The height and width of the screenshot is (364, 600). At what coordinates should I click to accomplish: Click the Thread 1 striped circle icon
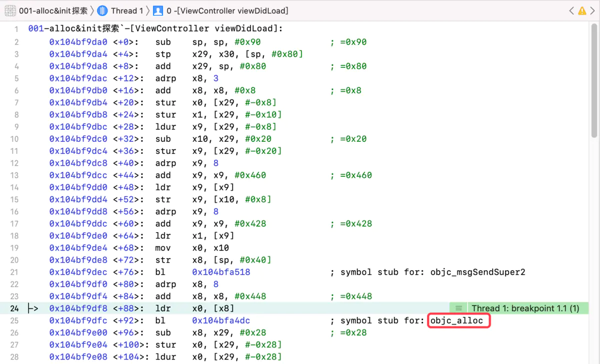pos(102,10)
